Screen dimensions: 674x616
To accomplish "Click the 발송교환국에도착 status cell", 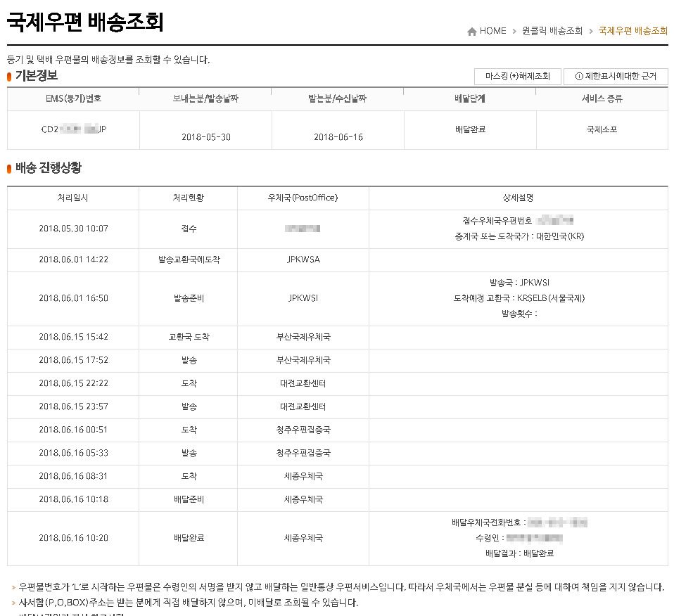I will (189, 260).
